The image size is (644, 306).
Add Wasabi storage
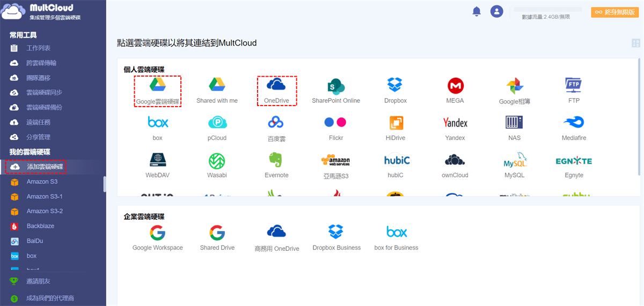coord(217,166)
